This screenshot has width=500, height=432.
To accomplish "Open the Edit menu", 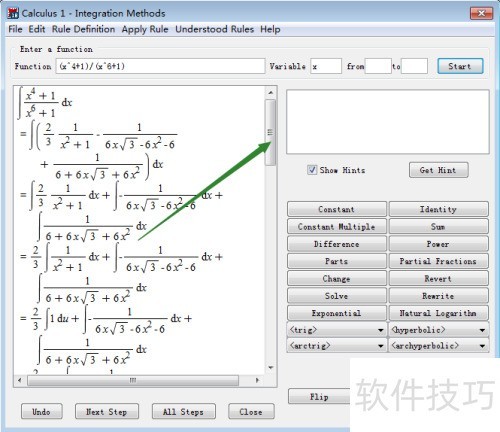I will 37,29.
